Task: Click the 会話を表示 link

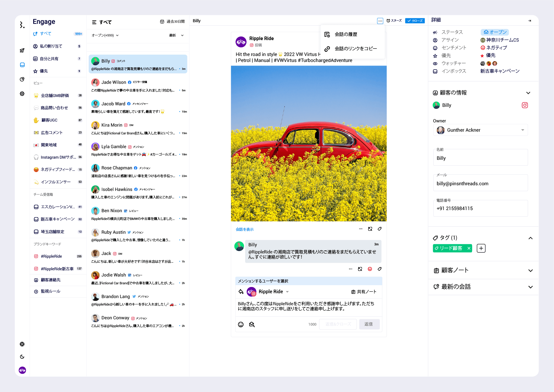Action: coord(245,230)
